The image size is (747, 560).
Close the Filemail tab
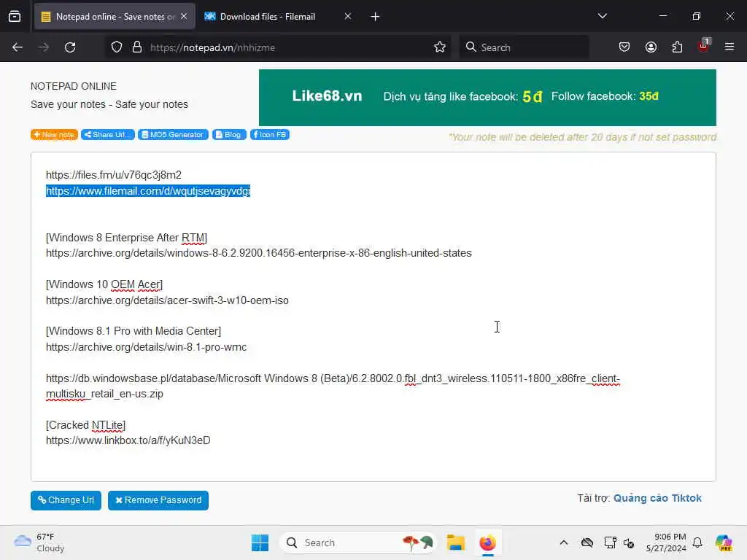tap(348, 16)
